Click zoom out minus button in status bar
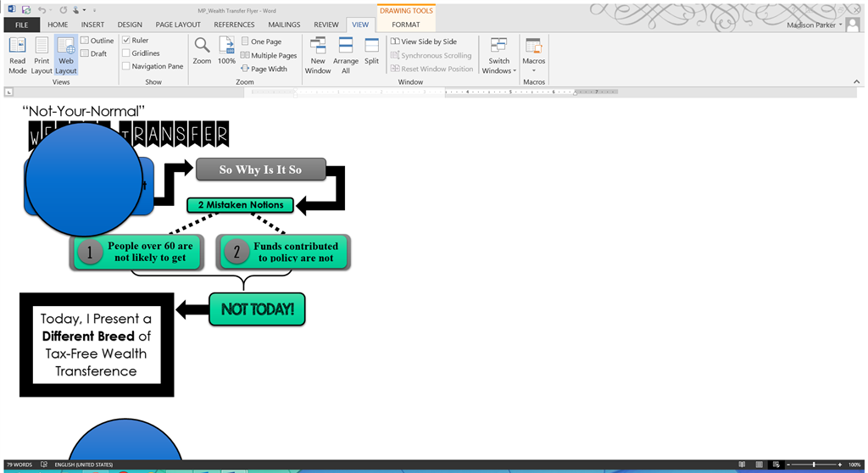This screenshot has height=473, width=868. click(x=788, y=465)
